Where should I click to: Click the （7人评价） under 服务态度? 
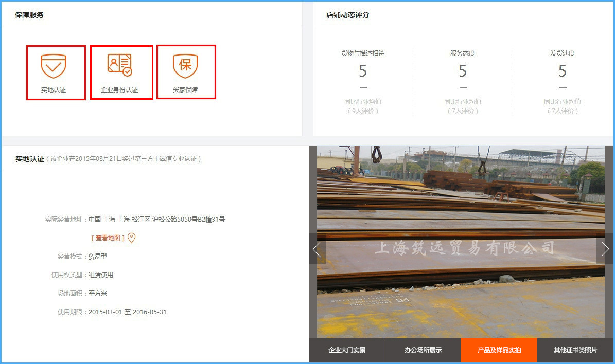pos(463,111)
